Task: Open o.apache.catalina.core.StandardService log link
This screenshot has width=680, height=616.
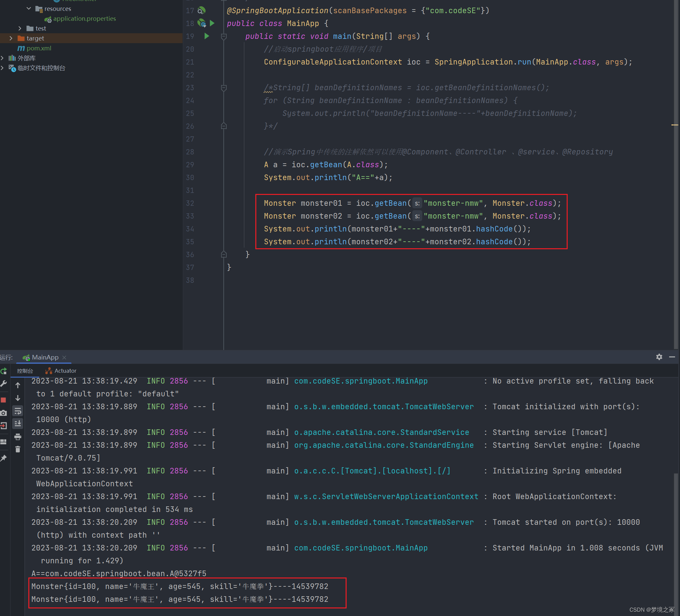Action: click(382, 432)
